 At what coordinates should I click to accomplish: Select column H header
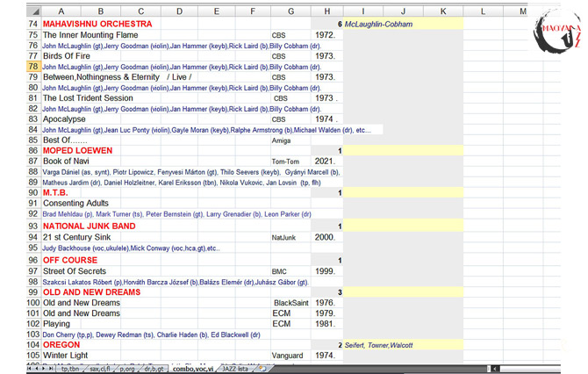327,11
